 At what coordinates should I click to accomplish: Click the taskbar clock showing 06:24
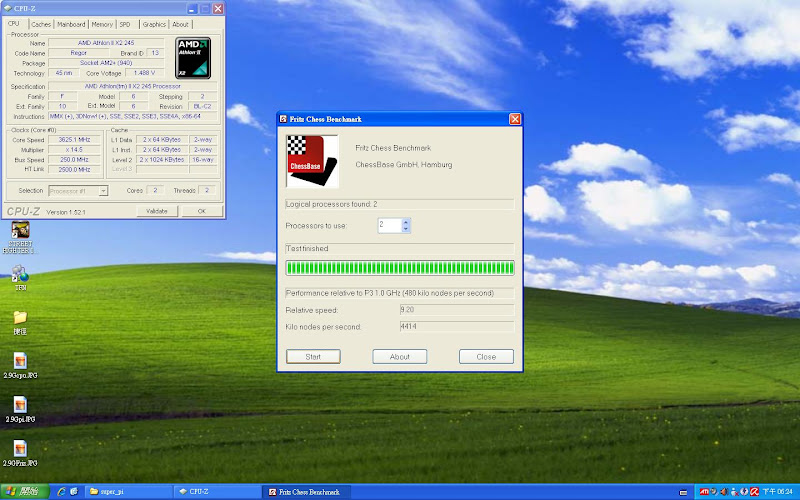pyautogui.click(x=778, y=492)
